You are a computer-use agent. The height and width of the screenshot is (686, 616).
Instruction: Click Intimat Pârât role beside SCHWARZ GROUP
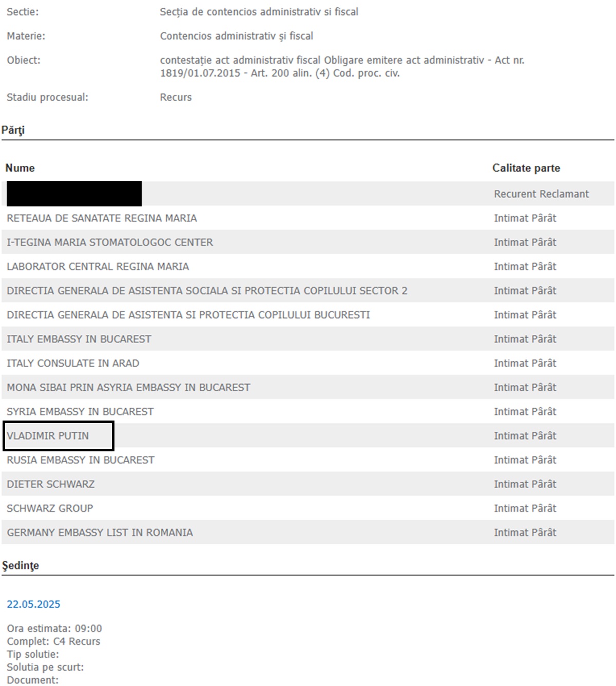[x=525, y=508]
